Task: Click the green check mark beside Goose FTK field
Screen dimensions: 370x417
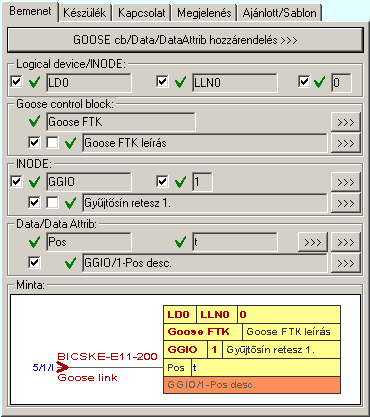Action: [34, 121]
